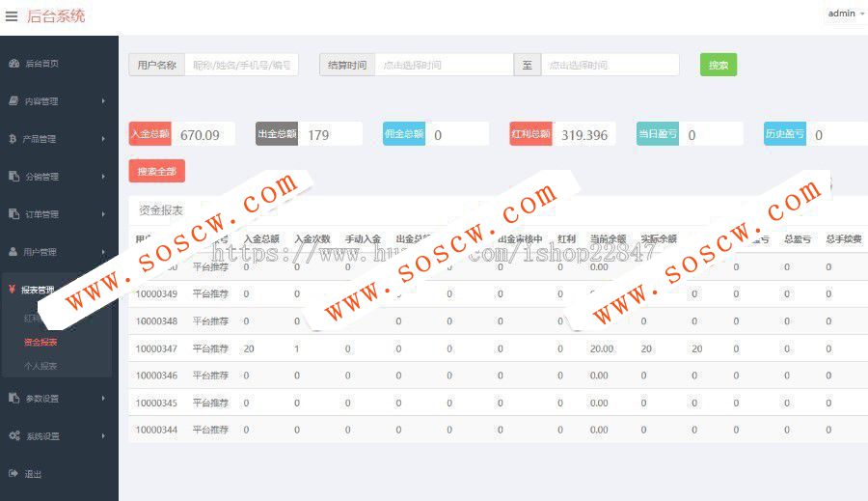
Task: Expand the 用户管理 menu arrow
Action: click(103, 252)
